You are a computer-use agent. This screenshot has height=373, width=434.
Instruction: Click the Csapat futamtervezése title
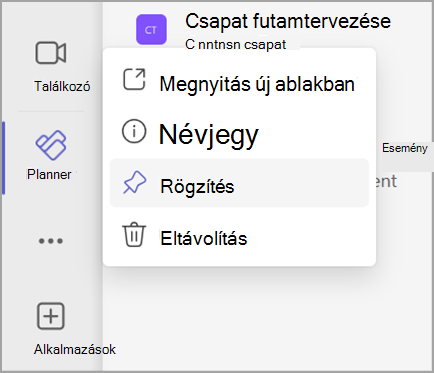click(x=288, y=21)
